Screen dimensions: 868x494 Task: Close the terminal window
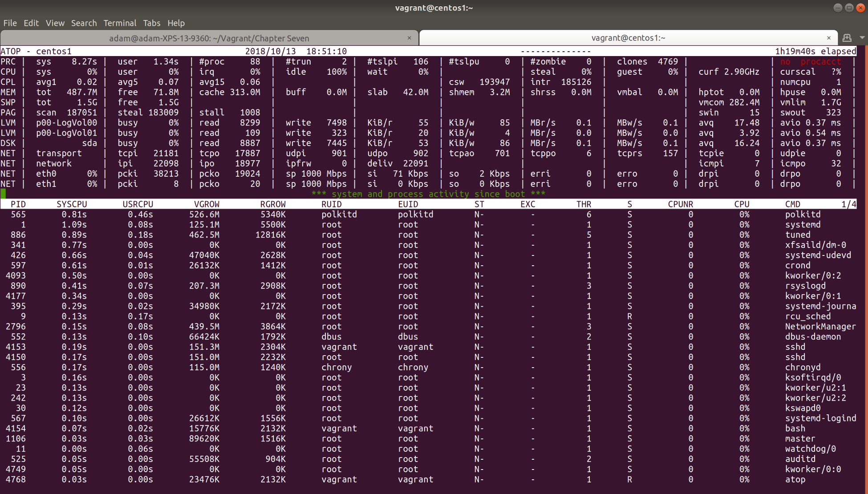(x=860, y=8)
